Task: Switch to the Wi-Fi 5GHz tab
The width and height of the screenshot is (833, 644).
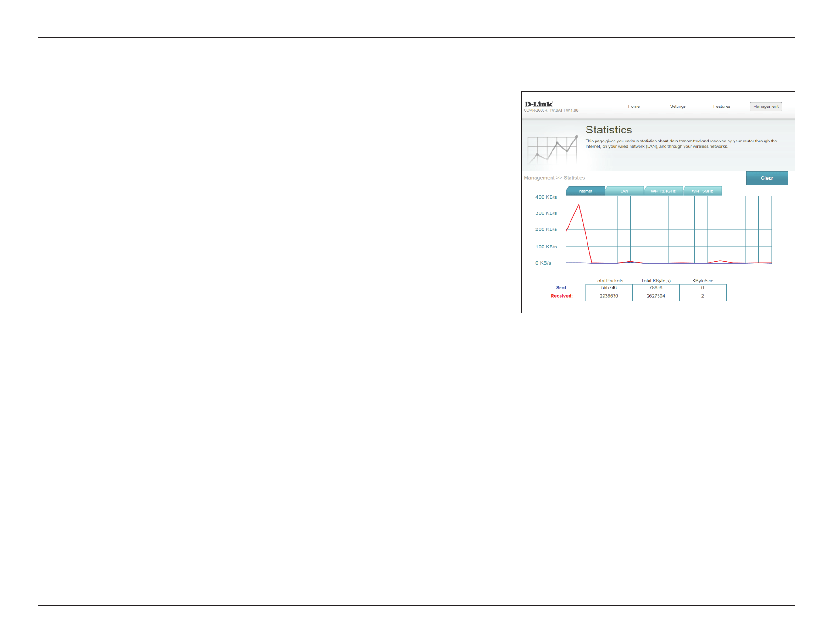Action: pos(702,191)
